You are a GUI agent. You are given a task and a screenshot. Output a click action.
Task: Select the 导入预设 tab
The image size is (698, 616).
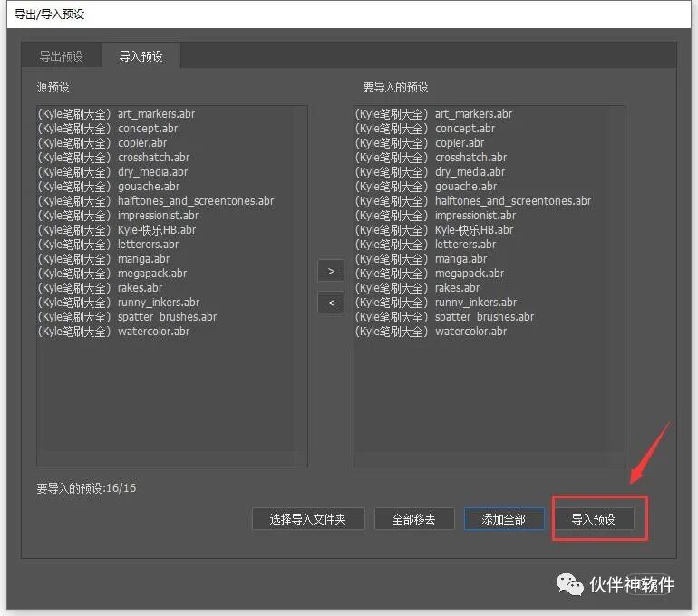(x=141, y=56)
